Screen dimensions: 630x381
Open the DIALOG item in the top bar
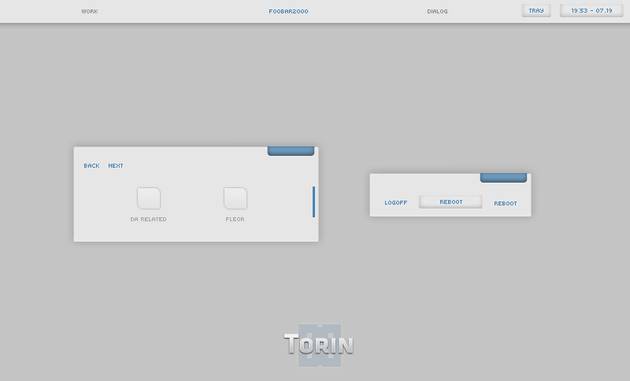point(437,11)
